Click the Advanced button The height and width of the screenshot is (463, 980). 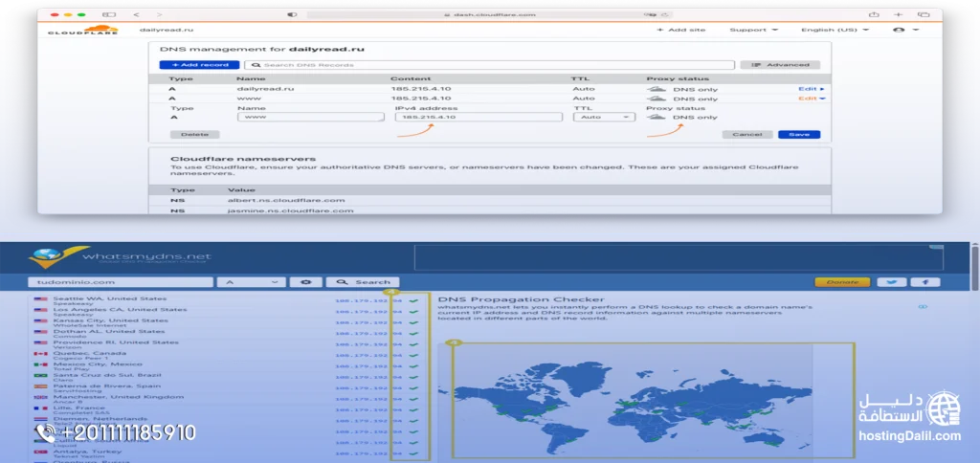[x=780, y=65]
